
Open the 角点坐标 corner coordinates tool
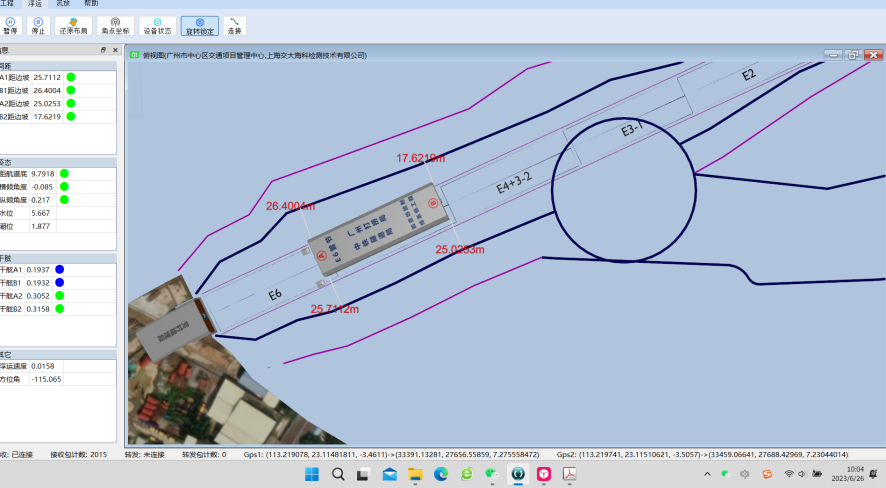(x=115, y=26)
